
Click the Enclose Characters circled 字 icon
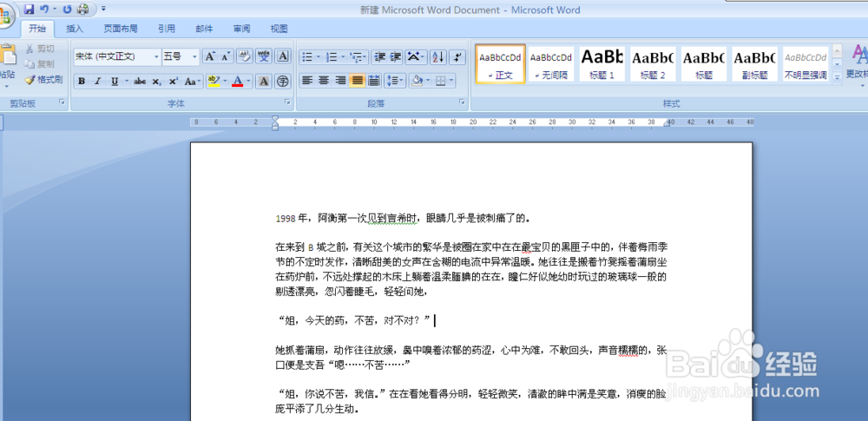283,82
